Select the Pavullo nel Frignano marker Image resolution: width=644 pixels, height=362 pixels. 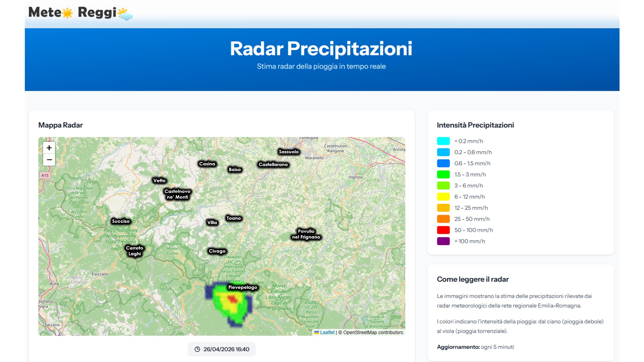[x=306, y=234]
